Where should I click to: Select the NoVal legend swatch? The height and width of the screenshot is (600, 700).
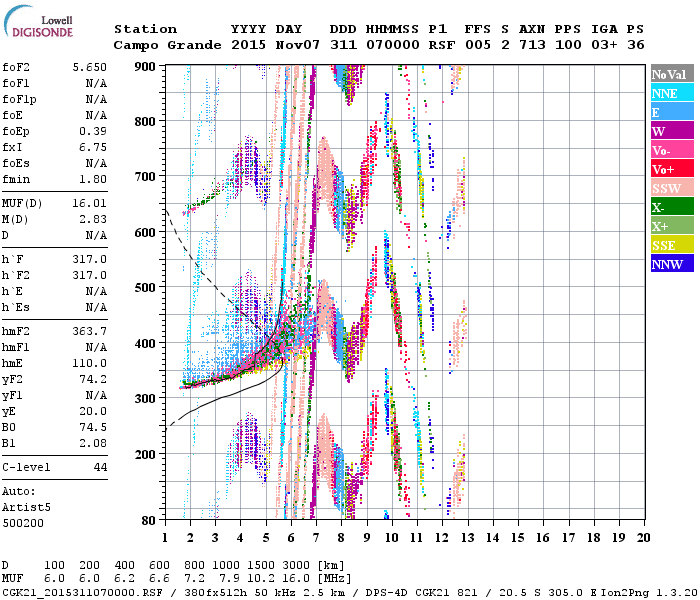click(672, 74)
